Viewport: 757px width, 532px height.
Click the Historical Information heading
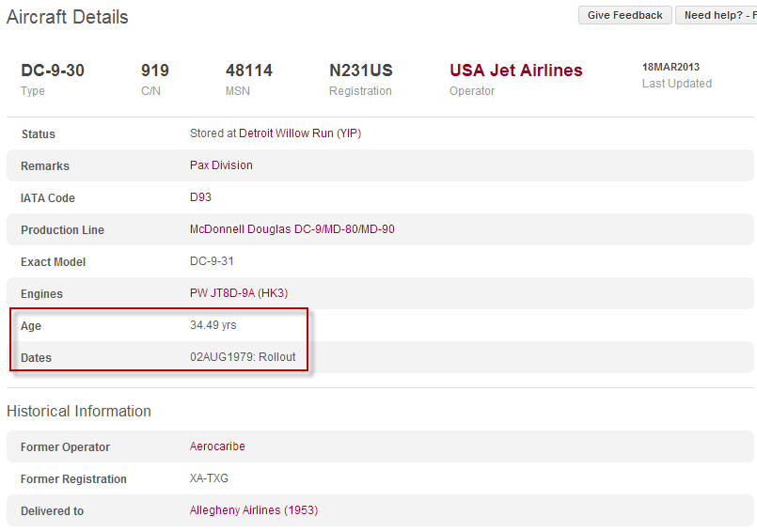pos(79,411)
